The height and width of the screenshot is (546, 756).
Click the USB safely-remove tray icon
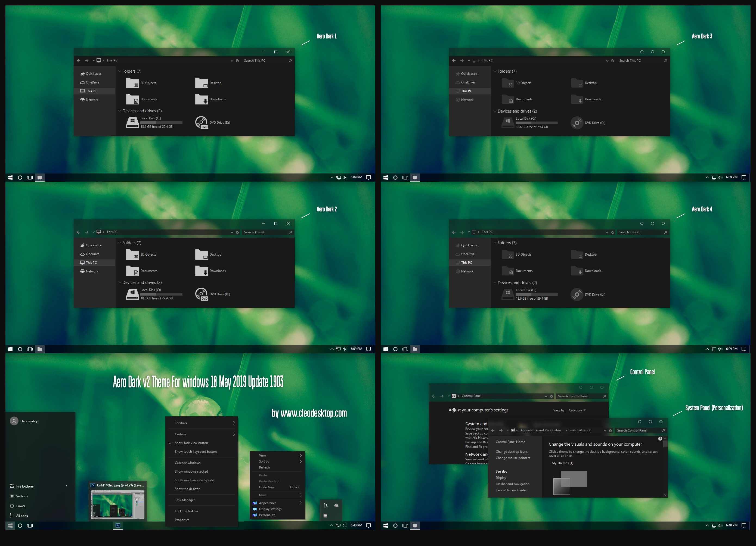325,505
